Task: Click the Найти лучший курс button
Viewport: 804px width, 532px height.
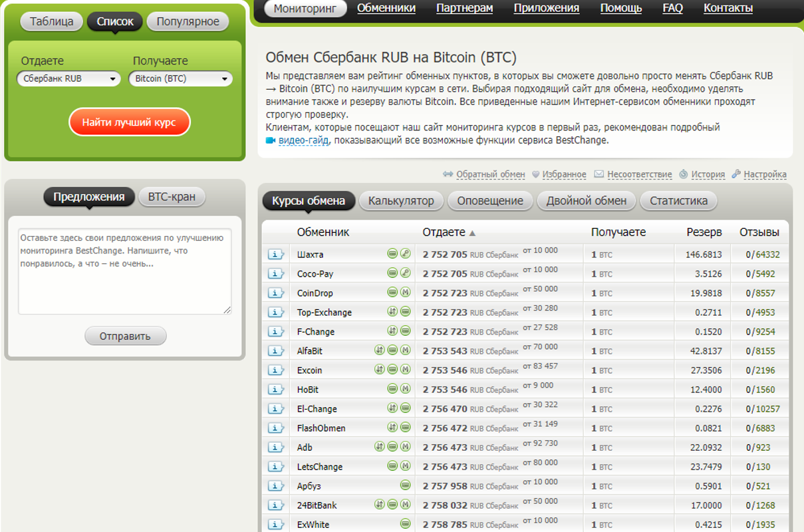Action: coord(129,122)
